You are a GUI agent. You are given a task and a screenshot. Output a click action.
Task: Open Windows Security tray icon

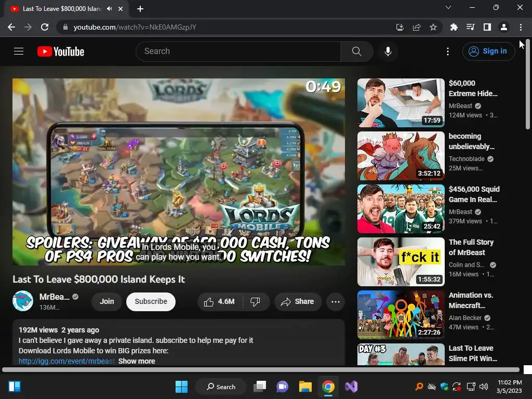[444, 387]
